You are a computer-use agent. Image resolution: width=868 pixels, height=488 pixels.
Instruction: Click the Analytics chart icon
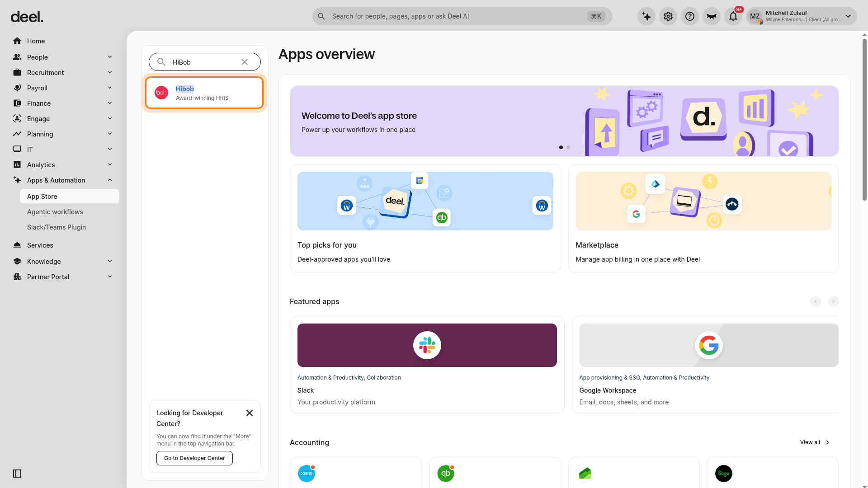point(17,165)
